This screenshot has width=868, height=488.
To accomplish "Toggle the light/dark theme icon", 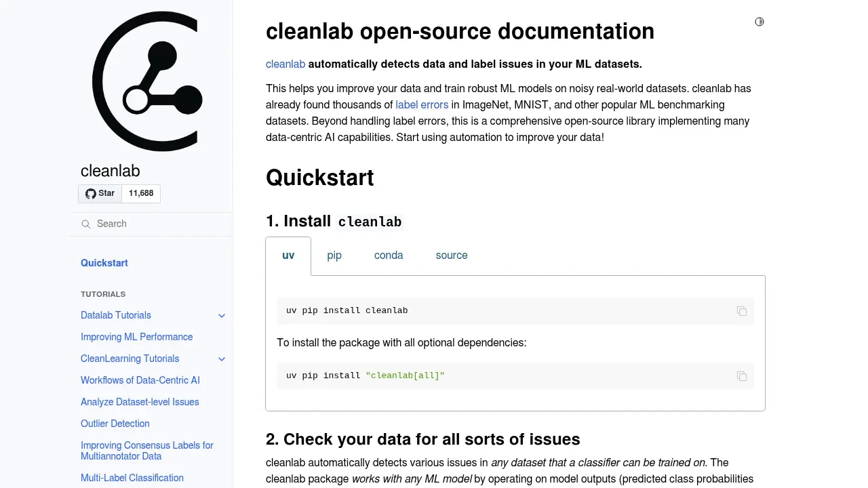I will click(759, 22).
